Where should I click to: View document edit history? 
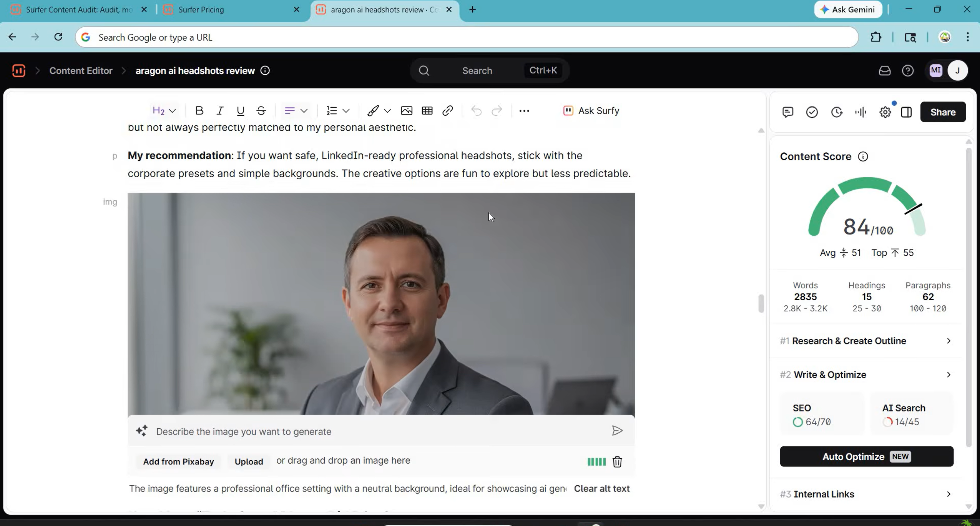pos(836,112)
